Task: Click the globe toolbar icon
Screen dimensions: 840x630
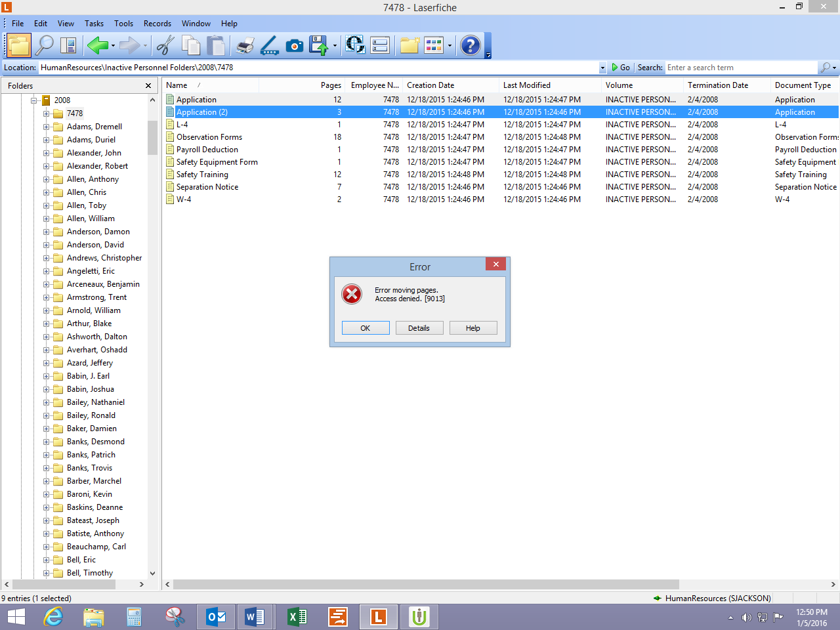Action: pyautogui.click(x=355, y=45)
